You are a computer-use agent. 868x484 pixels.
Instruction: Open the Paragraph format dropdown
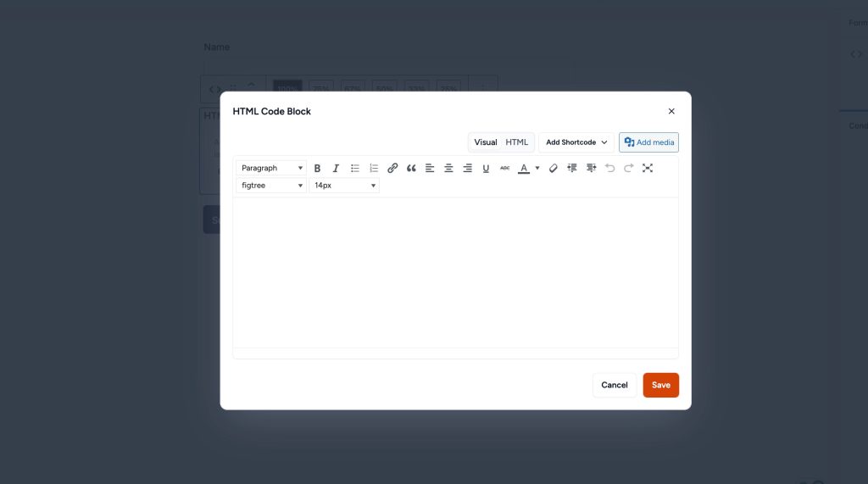coord(271,168)
